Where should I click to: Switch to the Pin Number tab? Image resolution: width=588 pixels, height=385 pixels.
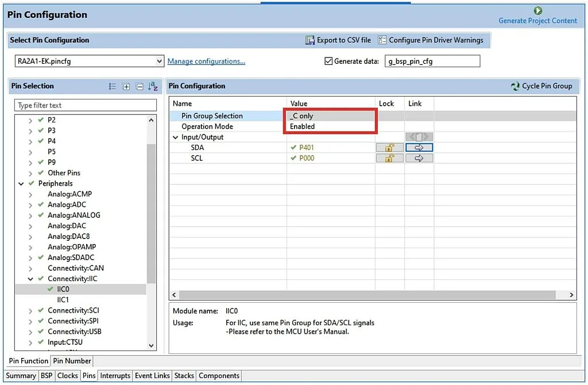click(x=72, y=361)
